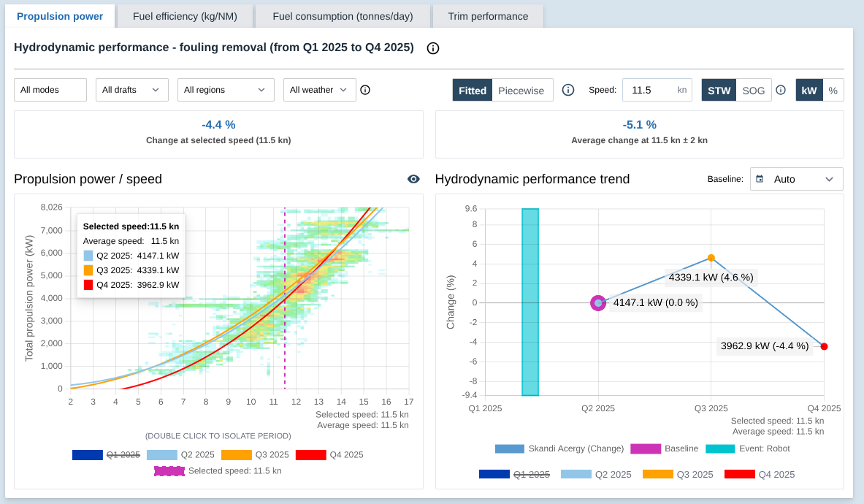Toggle Q2 2025 legend in power/speed chart
Image resolution: width=864 pixels, height=504 pixels.
click(x=180, y=455)
